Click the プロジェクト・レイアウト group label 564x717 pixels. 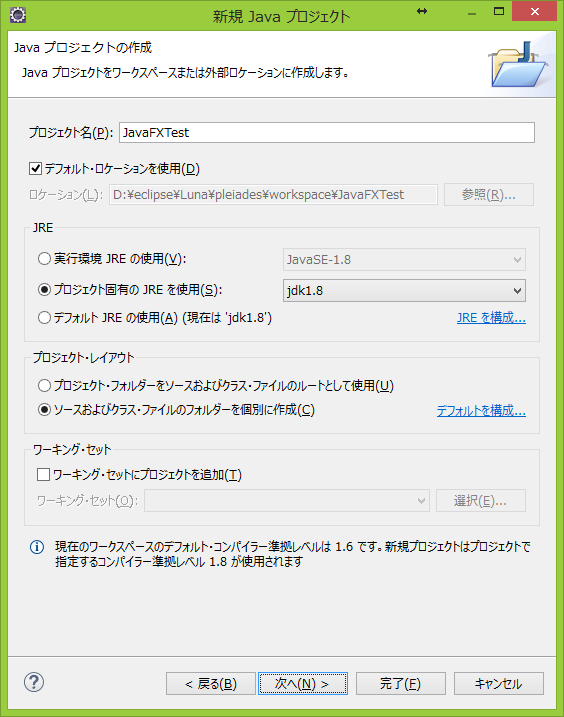pos(83,358)
